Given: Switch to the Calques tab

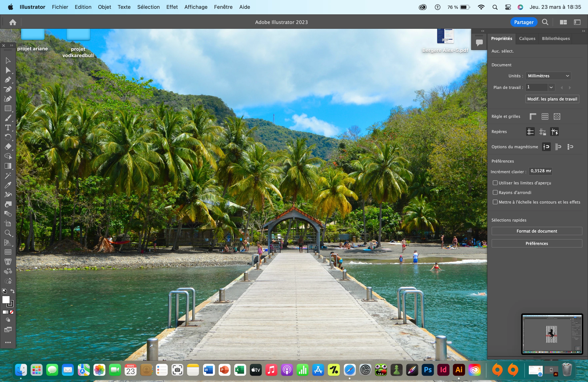Looking at the screenshot, I should coord(527,39).
